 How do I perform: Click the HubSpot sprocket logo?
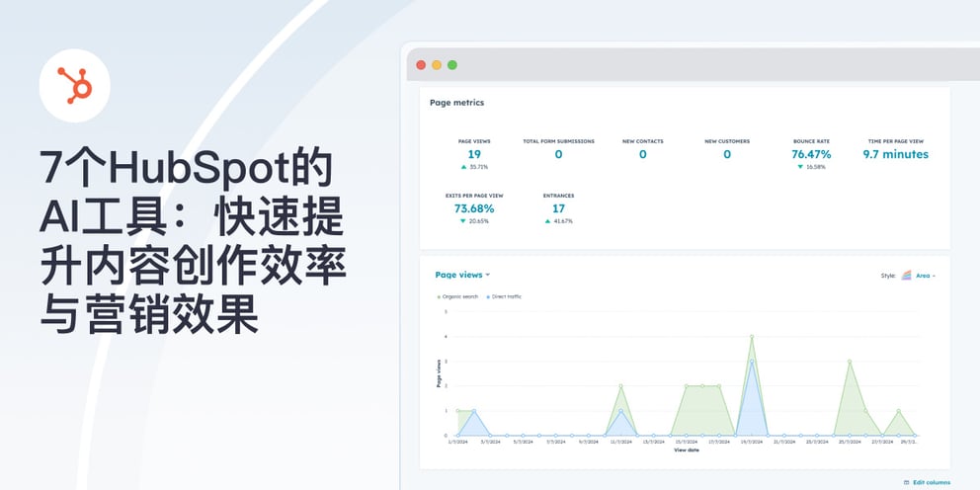click(73, 84)
